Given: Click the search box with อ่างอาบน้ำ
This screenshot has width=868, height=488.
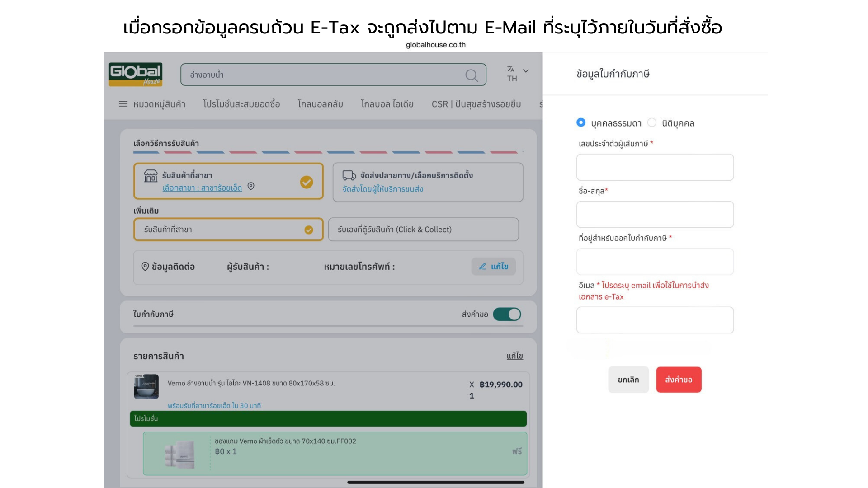Looking at the screenshot, I should click(x=333, y=75).
